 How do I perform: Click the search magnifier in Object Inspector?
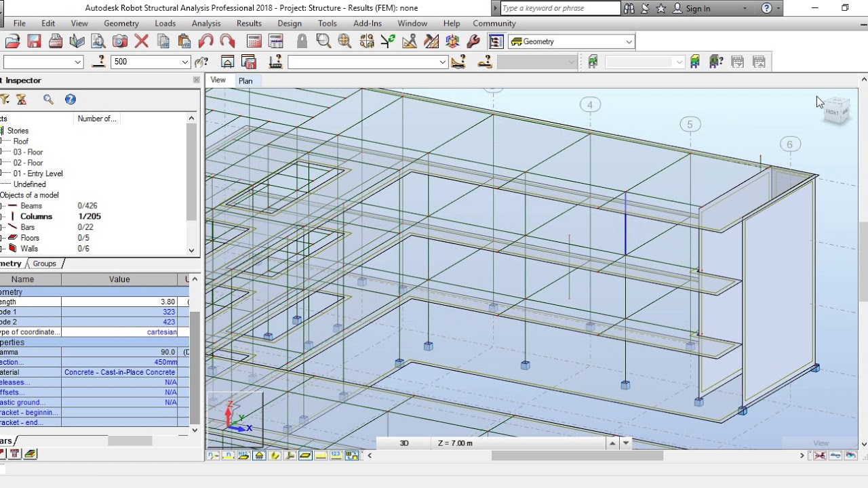[48, 100]
